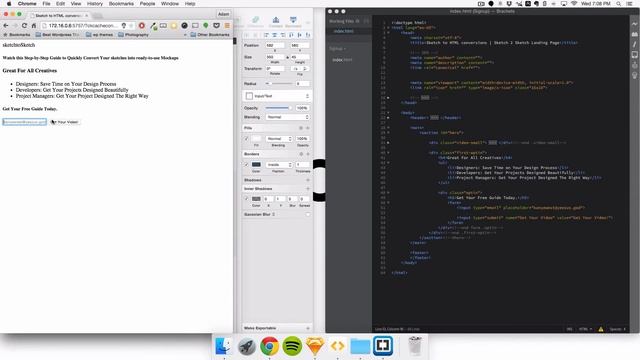This screenshot has height=360, width=640.
Task: Click Chrome's home button
Action: [x=34, y=26]
